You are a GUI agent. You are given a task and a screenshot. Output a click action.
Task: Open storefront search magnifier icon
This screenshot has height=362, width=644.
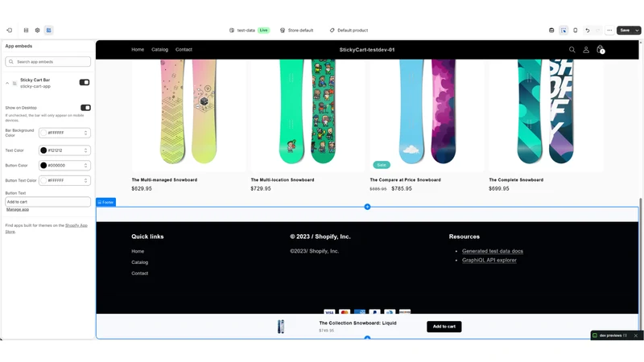[x=572, y=50]
